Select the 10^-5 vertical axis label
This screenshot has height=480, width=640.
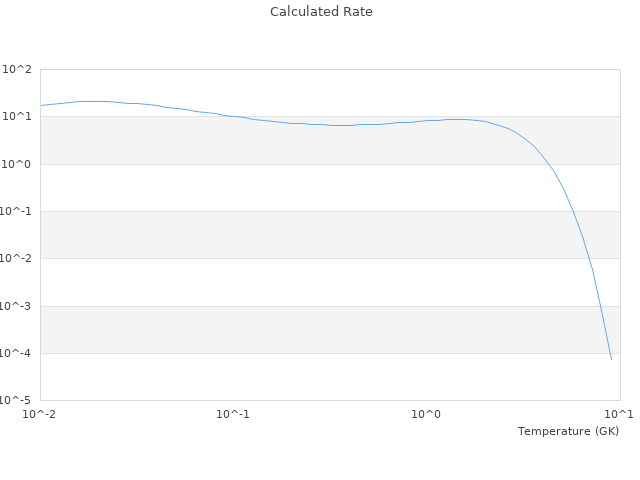pos(17,400)
